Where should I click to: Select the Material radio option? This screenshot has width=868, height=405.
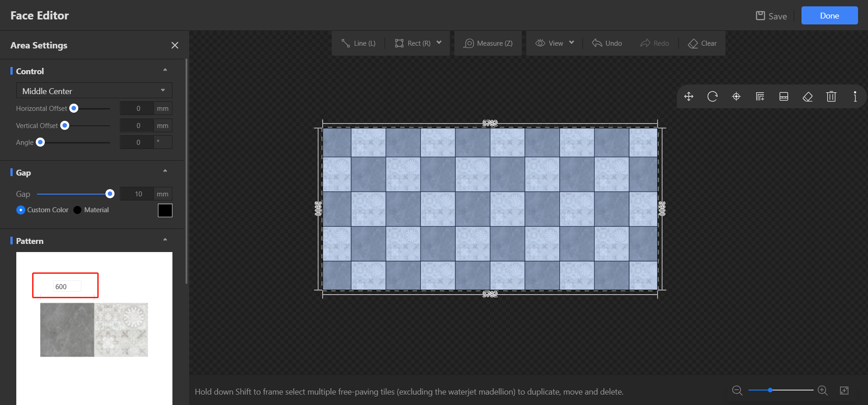click(x=77, y=210)
